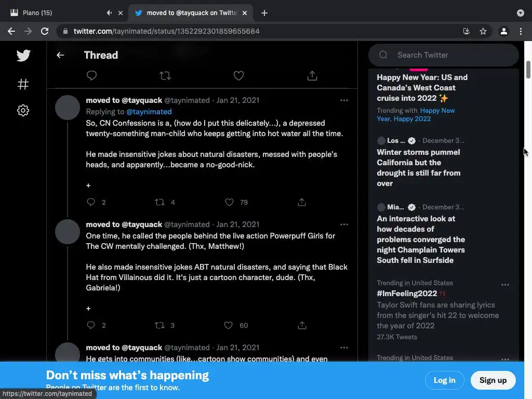Image resolution: width=532 pixels, height=399 pixels.
Task: Reply to the Powerpuff Girls tweet
Action: click(91, 325)
